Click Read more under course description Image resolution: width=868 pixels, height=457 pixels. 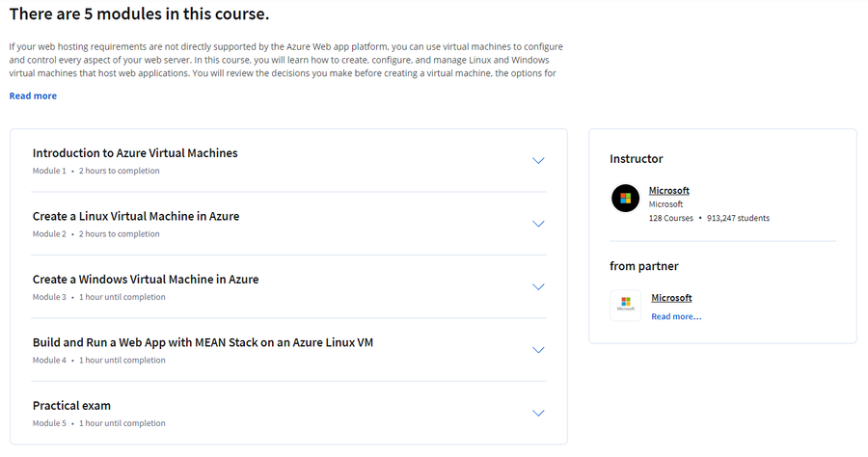(33, 95)
